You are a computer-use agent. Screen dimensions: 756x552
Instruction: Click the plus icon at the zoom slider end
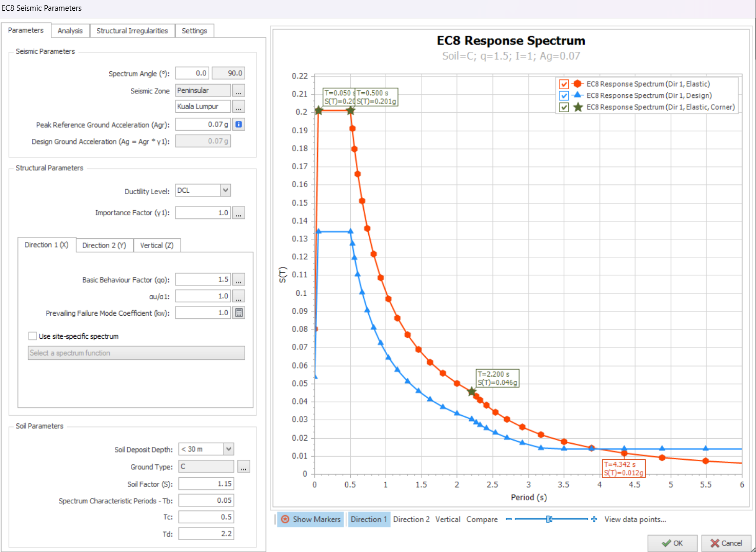[x=594, y=519]
